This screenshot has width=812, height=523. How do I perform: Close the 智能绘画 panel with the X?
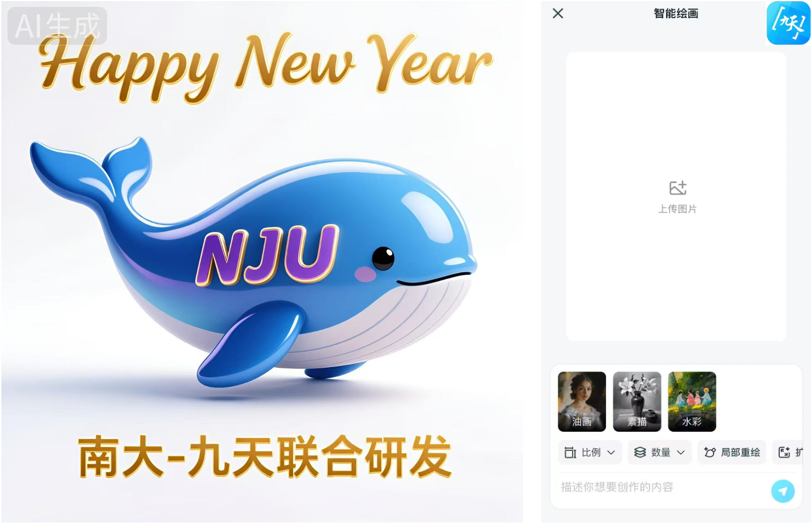pos(558,13)
